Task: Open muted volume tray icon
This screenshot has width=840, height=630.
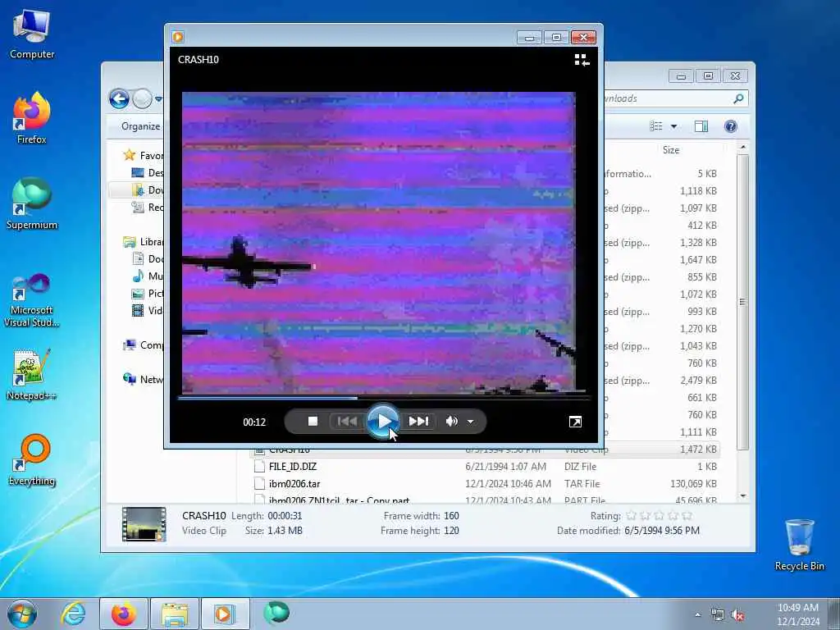Action: [738, 615]
